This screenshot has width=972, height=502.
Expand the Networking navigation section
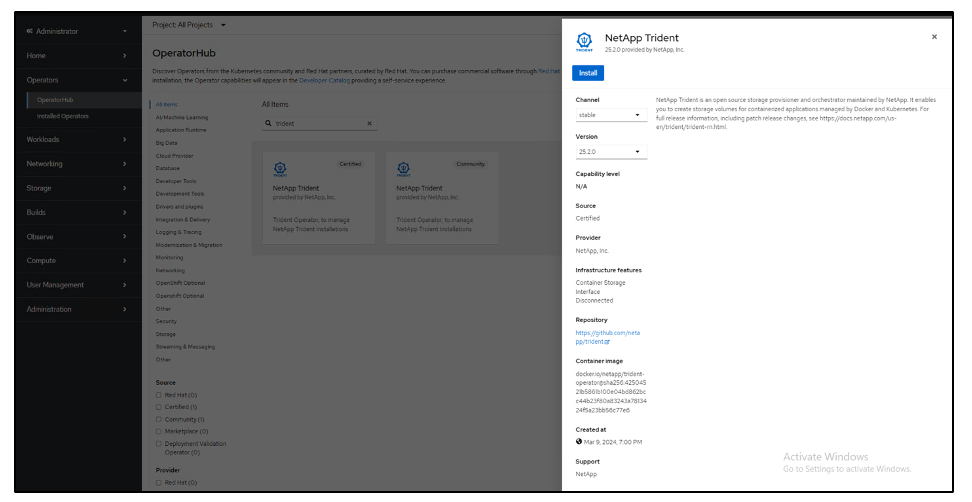[x=77, y=164]
